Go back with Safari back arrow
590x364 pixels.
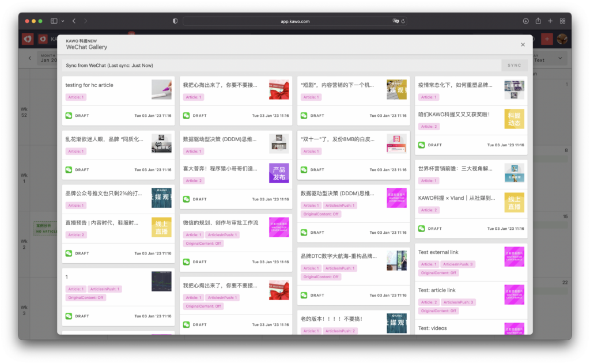[74, 21]
